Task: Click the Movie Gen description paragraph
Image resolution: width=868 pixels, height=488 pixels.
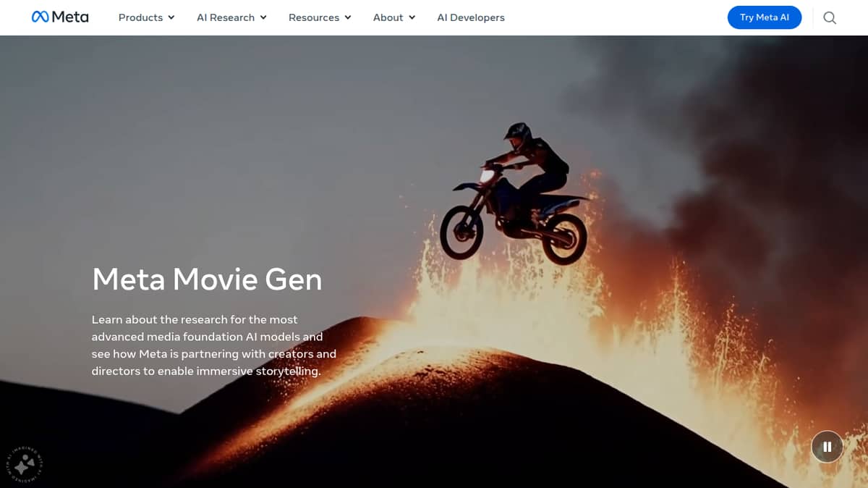Action: 214,345
